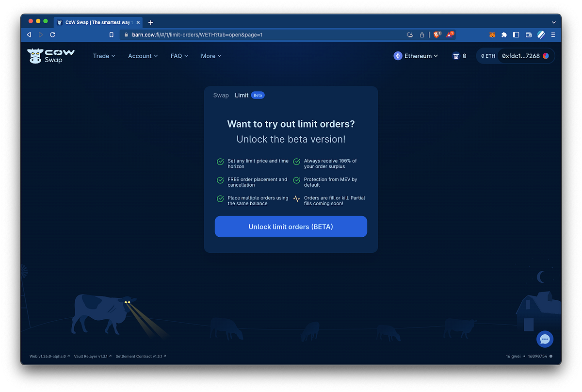Viewport: 582px width, 392px height.
Task: Open the MetaMask extension
Action: [492, 34]
